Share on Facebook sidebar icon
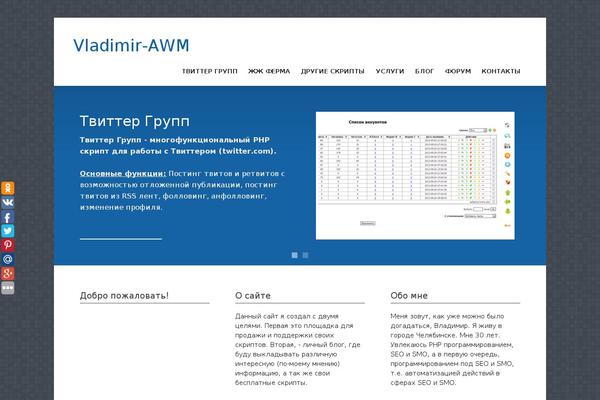The image size is (600, 400). [8, 217]
